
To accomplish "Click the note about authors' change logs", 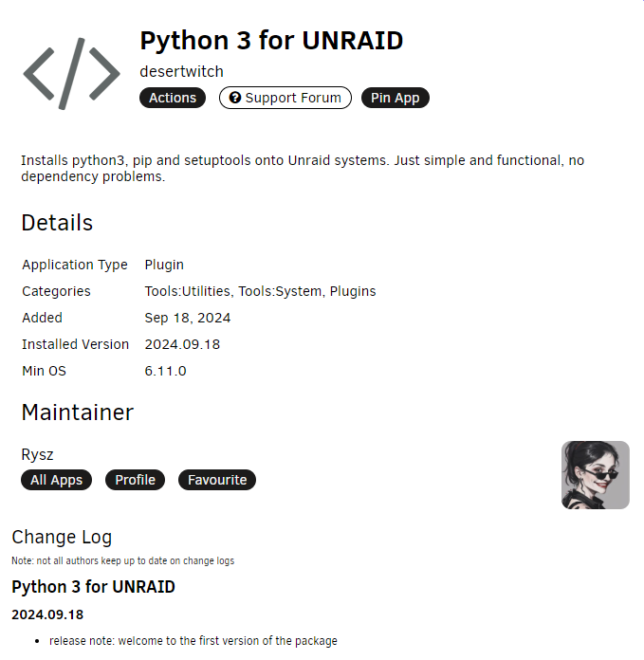I will 123,560.
